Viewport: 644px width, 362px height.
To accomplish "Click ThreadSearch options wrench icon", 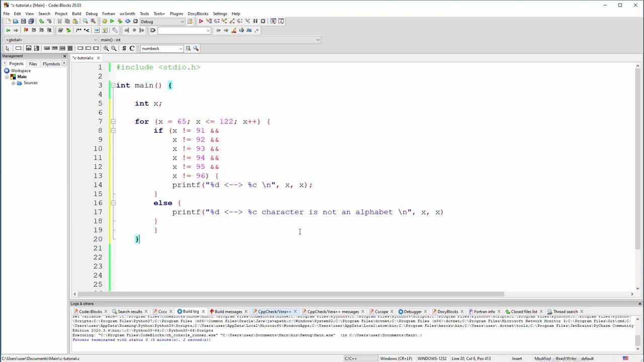I will pyautogui.click(x=196, y=48).
